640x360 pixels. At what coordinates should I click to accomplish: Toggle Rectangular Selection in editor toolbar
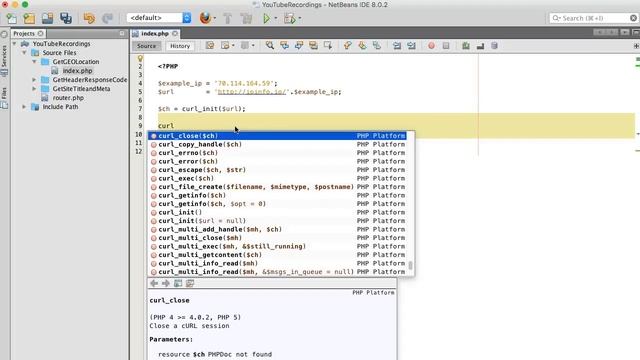coord(328,46)
